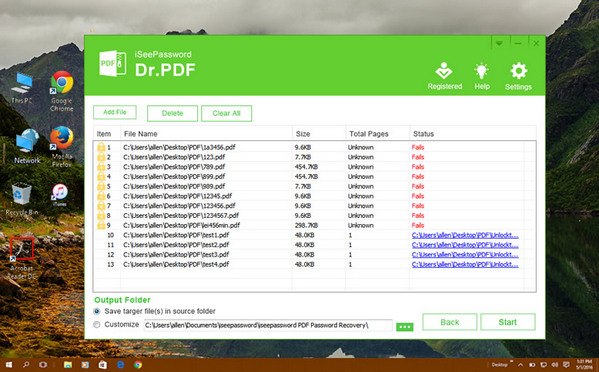Select the 123.pdf file name
The width and height of the screenshot is (599, 372).
174,157
